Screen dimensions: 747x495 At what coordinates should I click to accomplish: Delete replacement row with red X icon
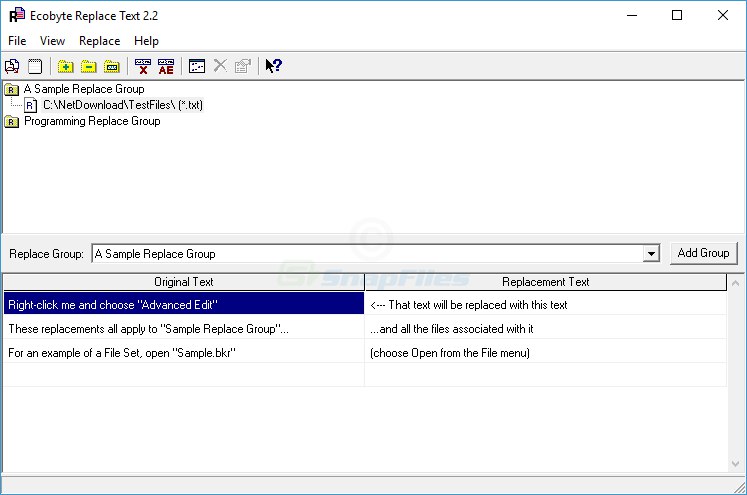[x=143, y=66]
